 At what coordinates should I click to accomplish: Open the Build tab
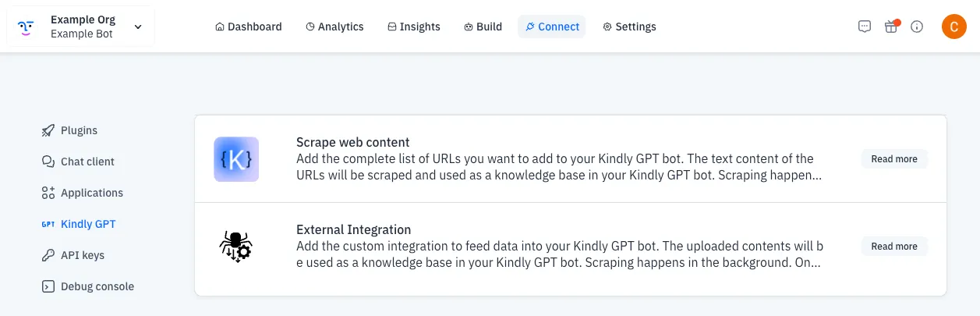[x=483, y=27]
